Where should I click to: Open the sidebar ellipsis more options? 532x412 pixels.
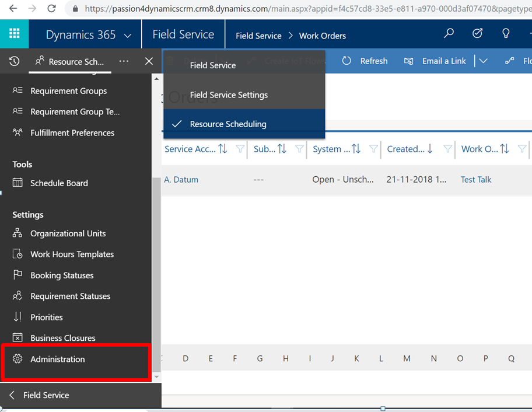click(x=124, y=61)
